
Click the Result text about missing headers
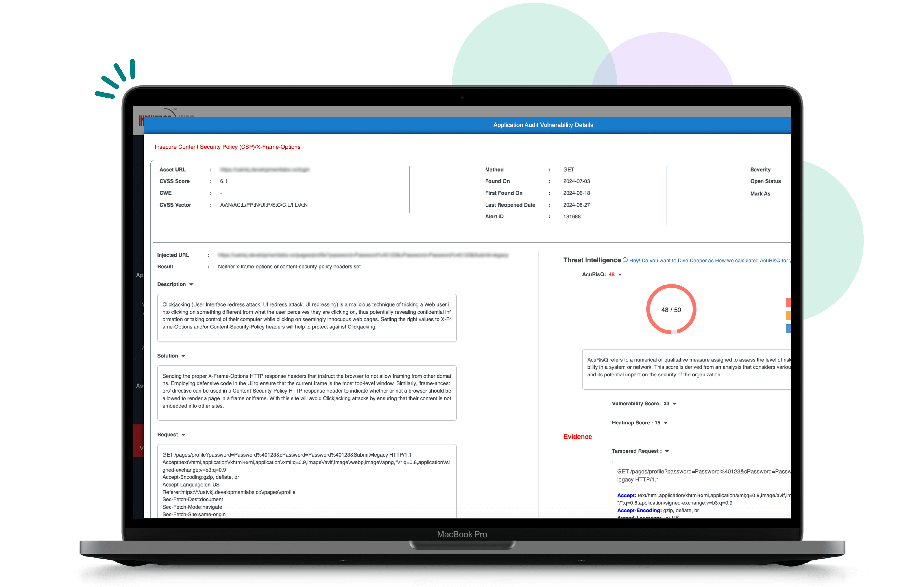289,267
